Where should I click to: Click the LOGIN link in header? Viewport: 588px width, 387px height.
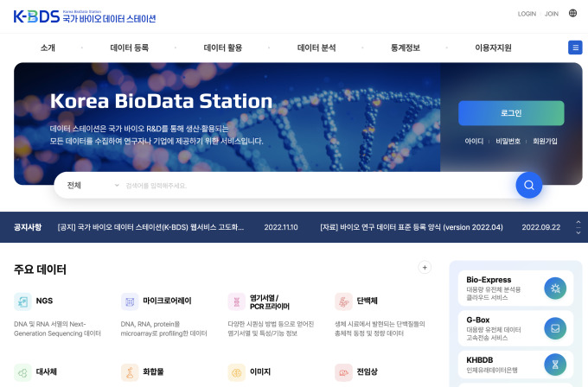(x=527, y=14)
